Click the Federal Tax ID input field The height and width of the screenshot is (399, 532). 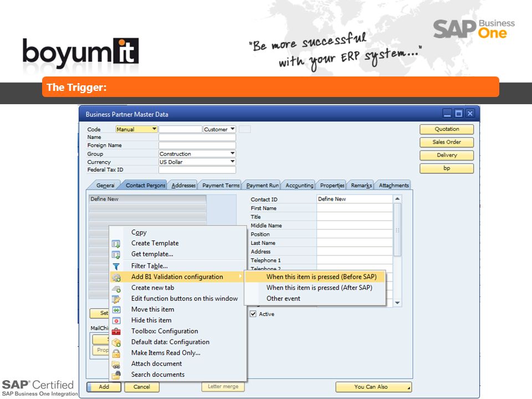[197, 170]
